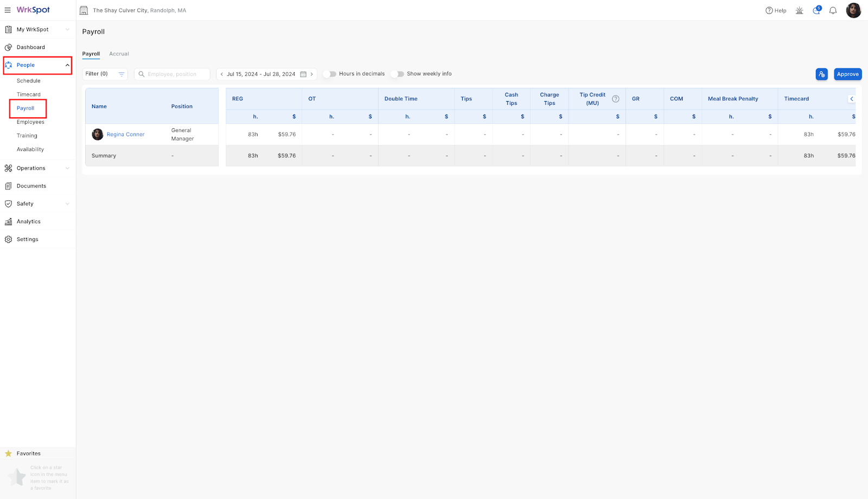868x499 pixels.
Task: Turn on Show weekly info
Action: pos(398,74)
